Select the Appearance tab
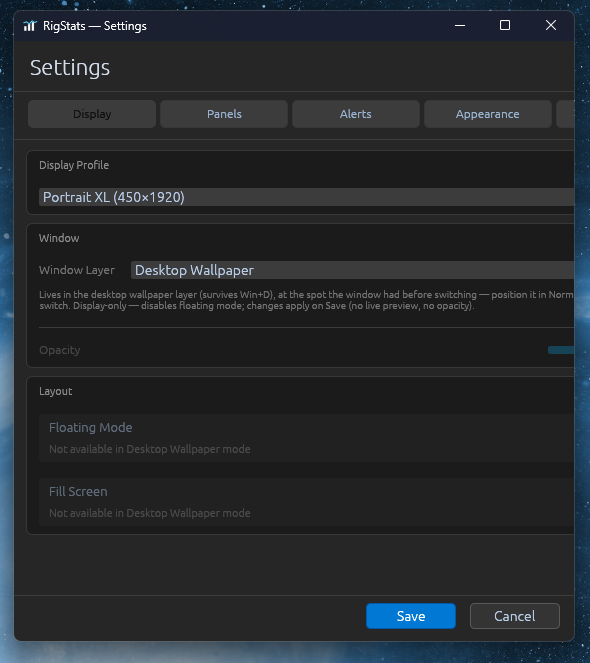Screen dimensions: 590x663 click(488, 114)
